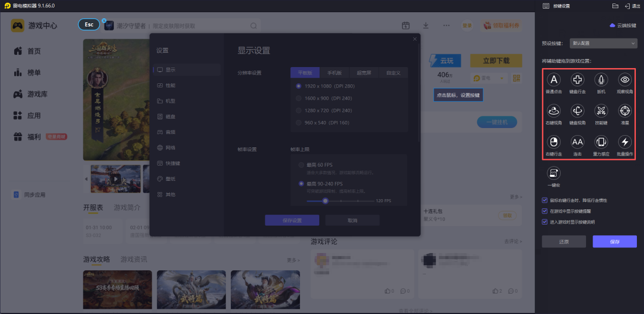Image resolution: width=644 pixels, height=314 pixels.
Task: Remove the Esc key mapping with its X
Action: [x=104, y=21]
